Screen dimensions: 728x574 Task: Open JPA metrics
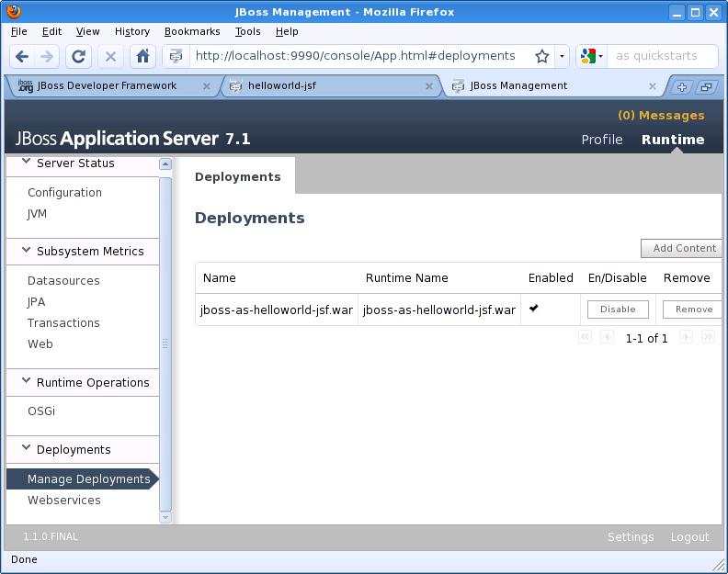click(36, 302)
